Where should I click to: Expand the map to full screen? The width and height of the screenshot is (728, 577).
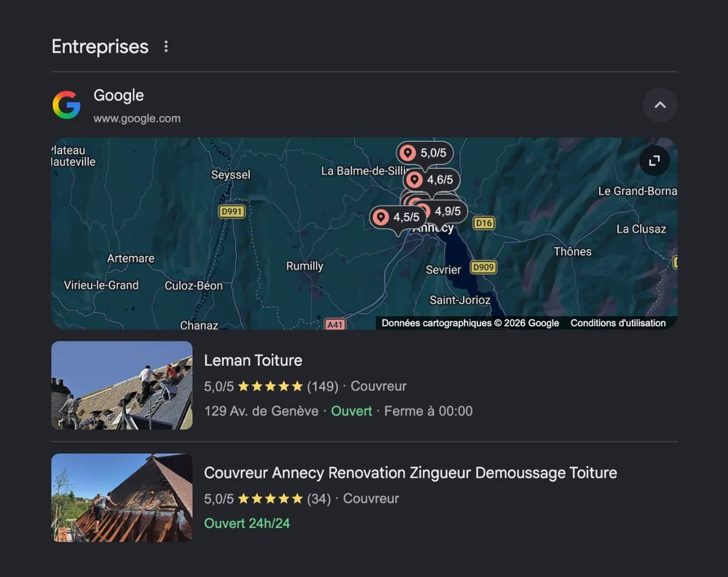[654, 161]
